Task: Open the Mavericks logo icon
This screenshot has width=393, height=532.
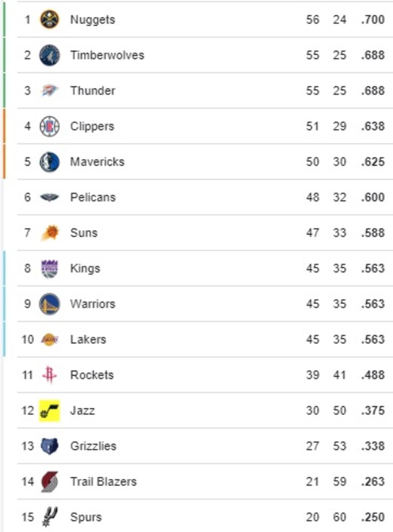Action: [x=49, y=162]
